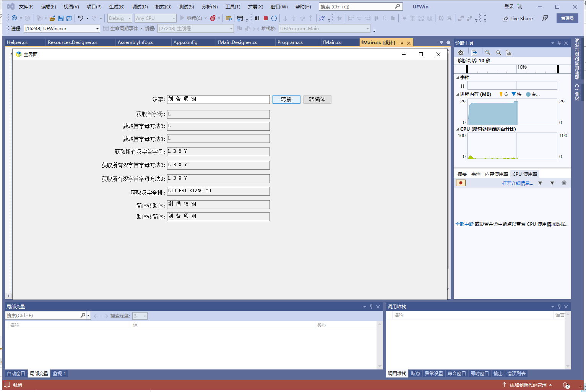Click the 转简体 button in the form
Screen dimensions: 586x392
pyautogui.click(x=317, y=99)
